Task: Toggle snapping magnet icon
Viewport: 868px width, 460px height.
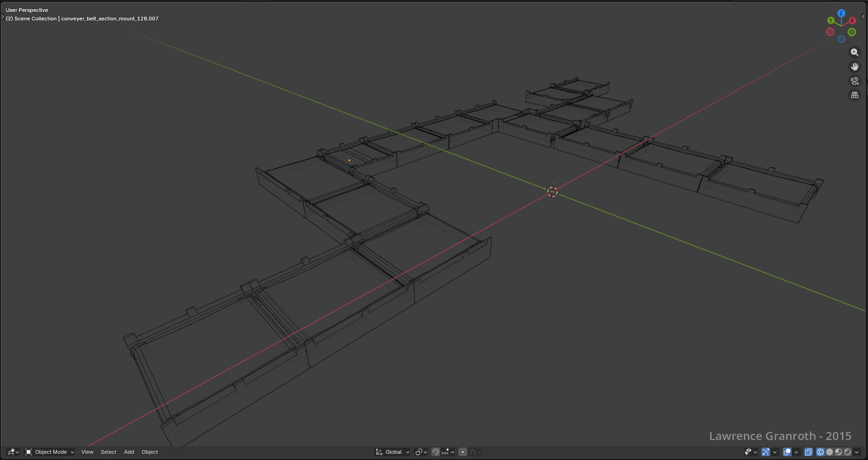Action: (x=436, y=452)
